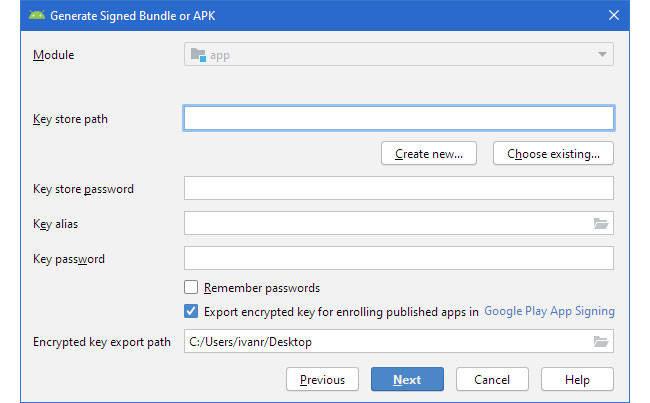Click the Encrypted key export path label
The width and height of the screenshot is (650, 403).
[x=102, y=342]
